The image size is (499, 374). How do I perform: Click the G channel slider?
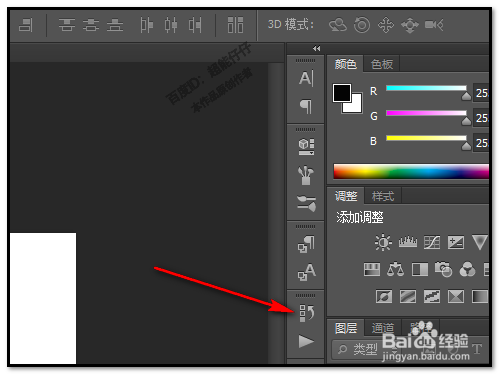(x=426, y=113)
